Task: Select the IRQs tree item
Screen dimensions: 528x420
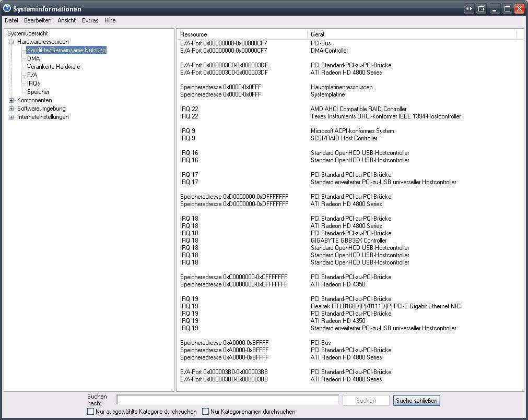Action: [33, 83]
